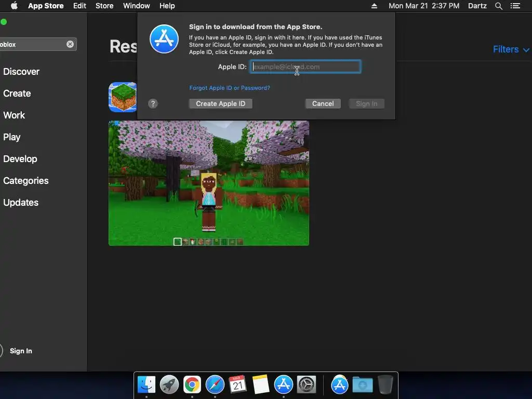Image resolution: width=532 pixels, height=399 pixels.
Task: Open the Trash in the Dock
Action: tap(385, 385)
